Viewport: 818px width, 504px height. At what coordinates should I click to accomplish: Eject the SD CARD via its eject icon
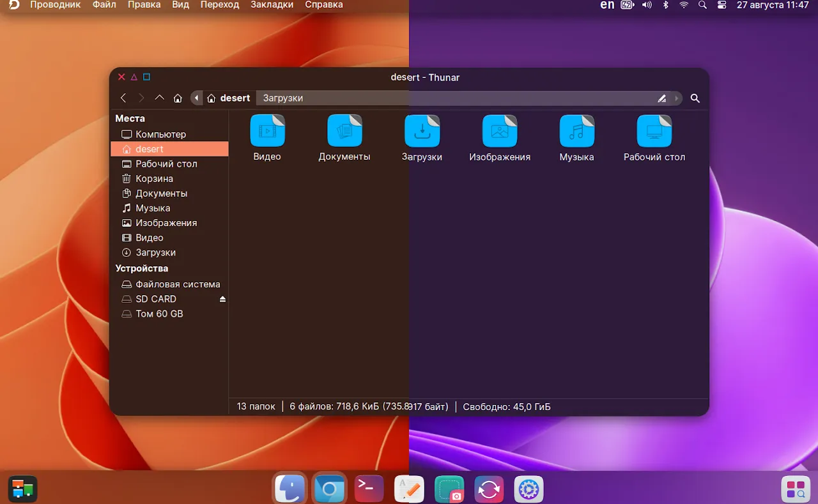coord(222,298)
